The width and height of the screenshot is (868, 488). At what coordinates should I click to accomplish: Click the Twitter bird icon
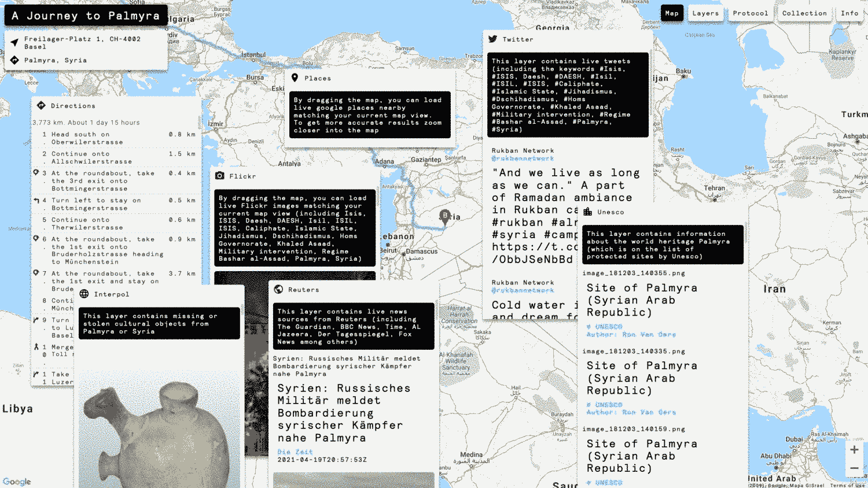point(492,39)
